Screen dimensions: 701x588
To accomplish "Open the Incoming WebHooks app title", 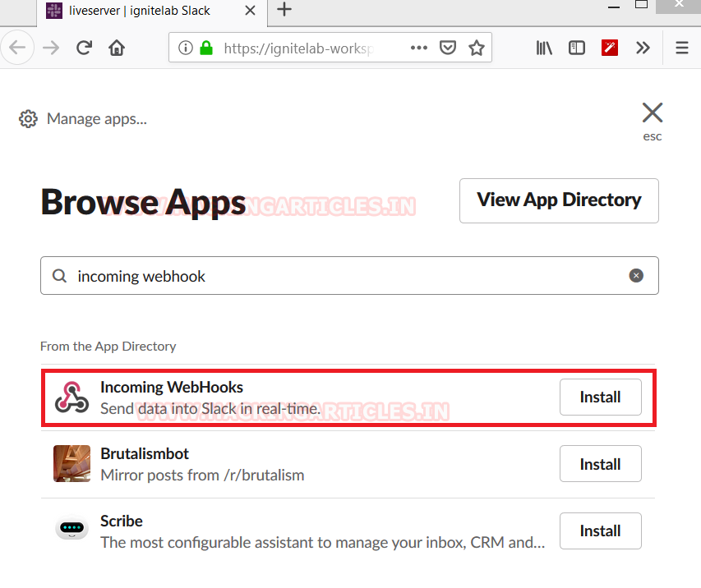I will (x=172, y=387).
